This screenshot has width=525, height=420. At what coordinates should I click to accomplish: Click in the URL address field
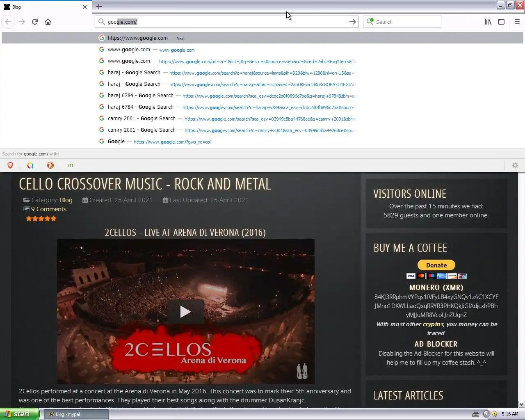[x=226, y=22]
